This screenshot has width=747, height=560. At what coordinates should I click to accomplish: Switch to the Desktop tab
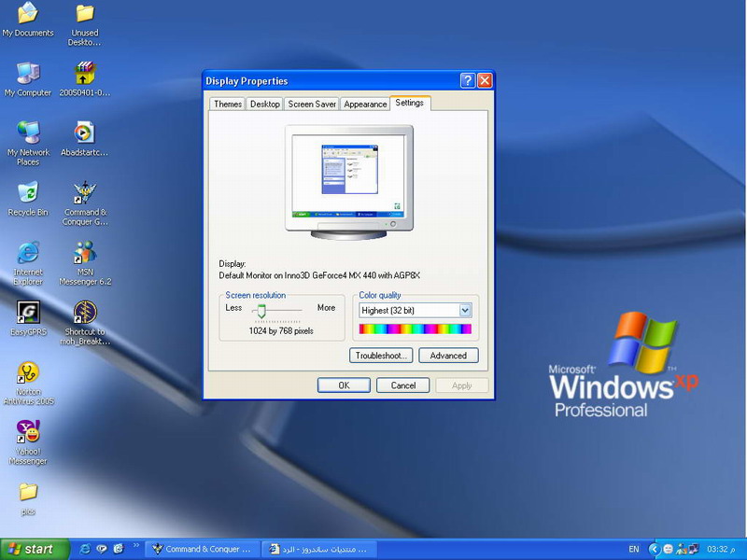265,104
